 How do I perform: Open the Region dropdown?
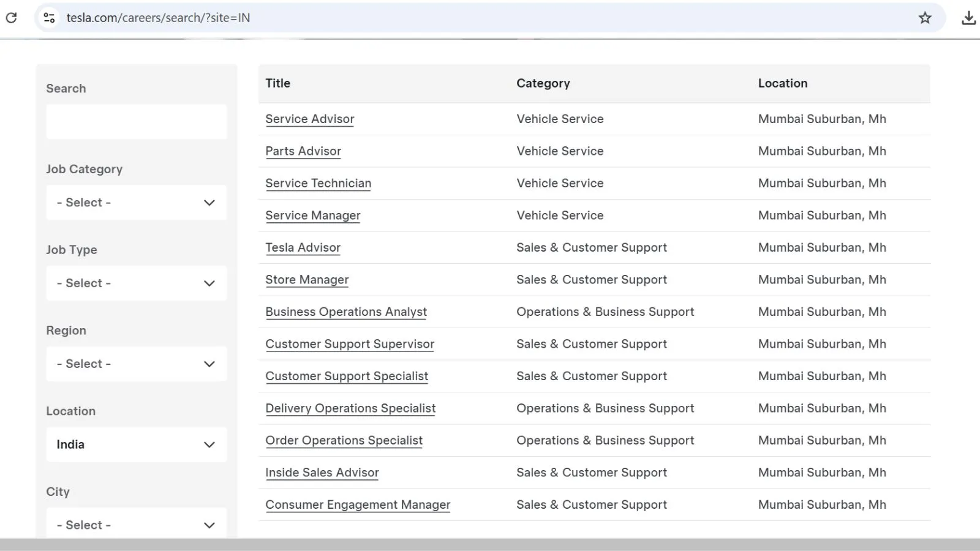tap(137, 364)
